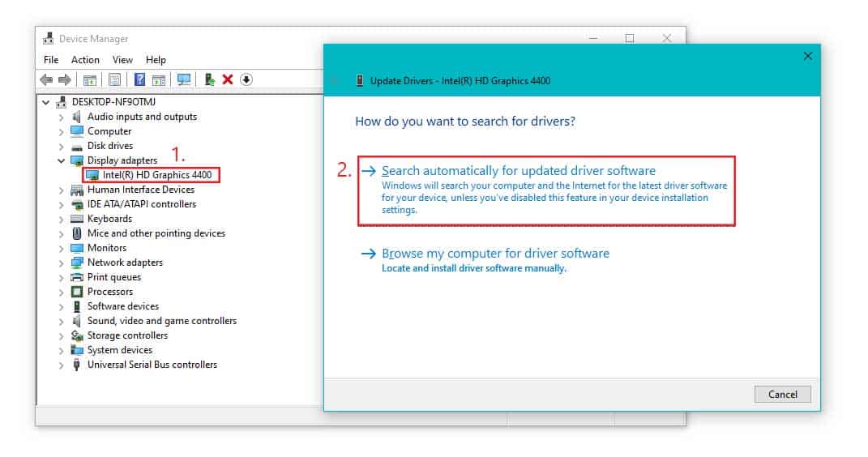This screenshot has width=868, height=457.
Task: Click the Human Interface Devices icon
Action: (77, 190)
